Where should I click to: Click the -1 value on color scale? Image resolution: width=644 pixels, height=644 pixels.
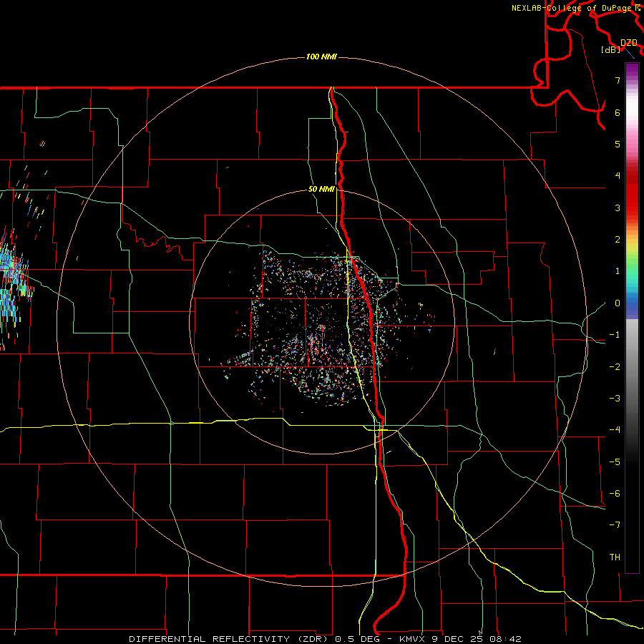pos(615,335)
